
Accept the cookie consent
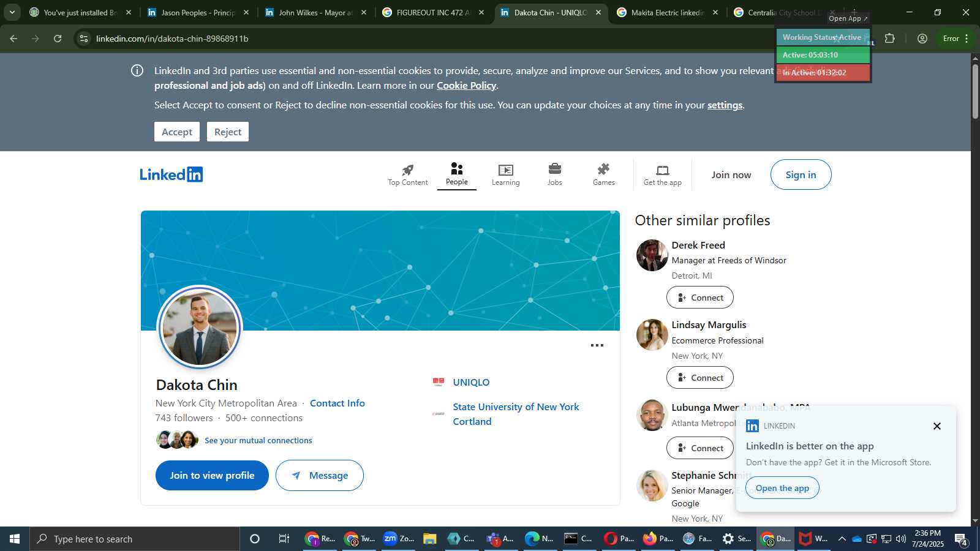[177, 132]
